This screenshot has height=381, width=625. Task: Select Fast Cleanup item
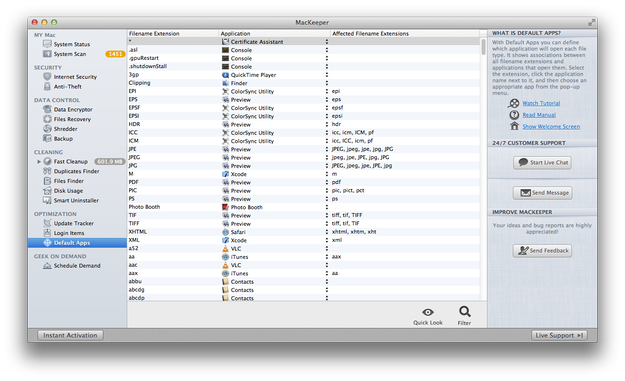[x=71, y=161]
